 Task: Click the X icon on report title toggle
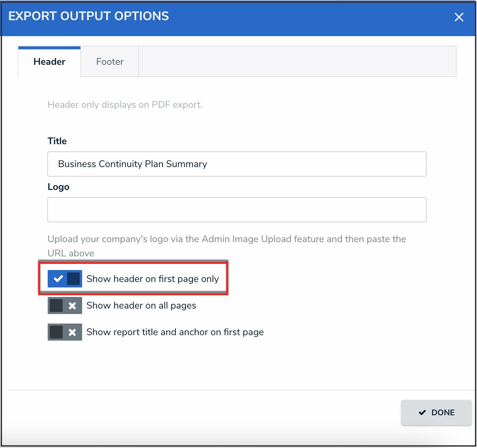tap(72, 332)
